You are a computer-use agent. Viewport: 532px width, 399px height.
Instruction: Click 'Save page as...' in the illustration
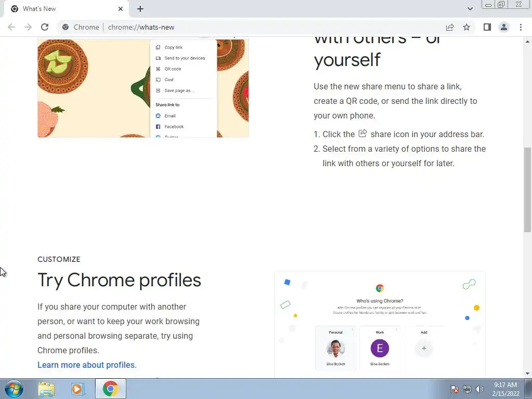179,90
